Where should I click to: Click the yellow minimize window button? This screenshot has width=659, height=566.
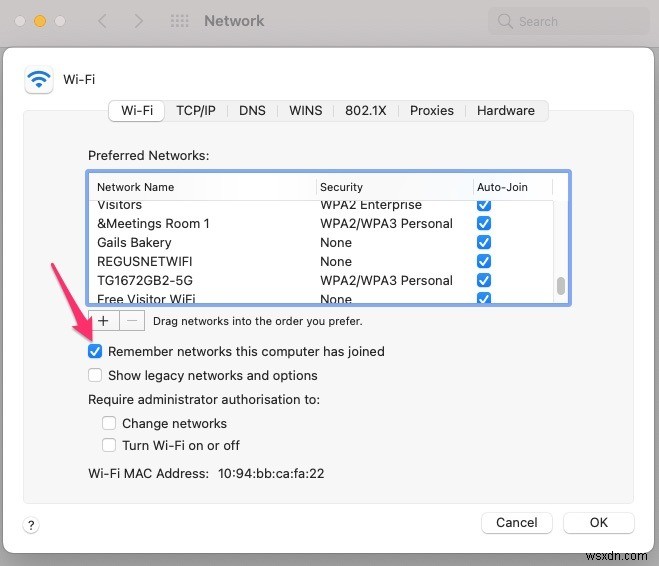click(40, 21)
